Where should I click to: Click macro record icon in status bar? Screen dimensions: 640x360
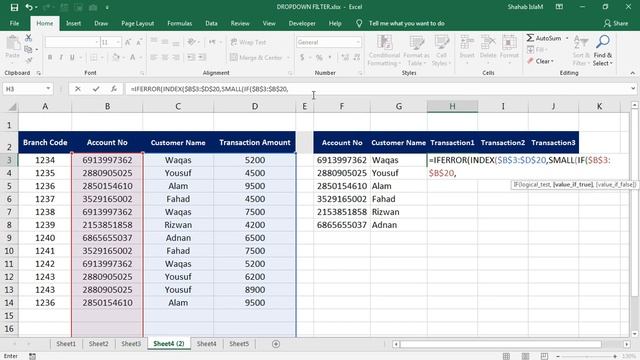32,356
